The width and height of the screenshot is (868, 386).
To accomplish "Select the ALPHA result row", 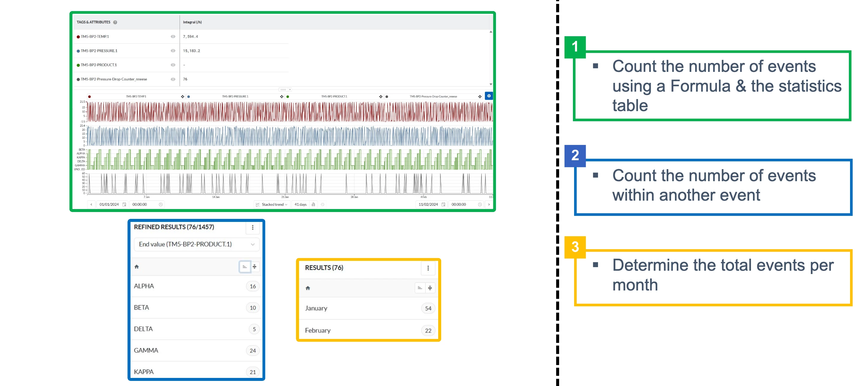I will [196, 286].
